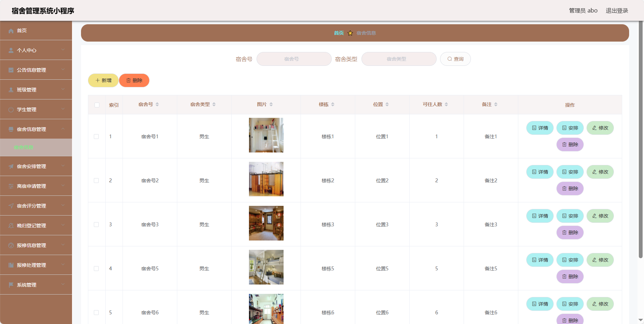Check the checkbox for row 宿舍号2
This screenshot has height=324, width=644.
tap(96, 181)
